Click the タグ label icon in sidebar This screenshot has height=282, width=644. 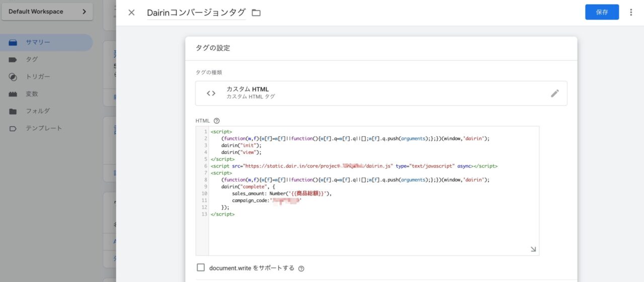tap(13, 59)
